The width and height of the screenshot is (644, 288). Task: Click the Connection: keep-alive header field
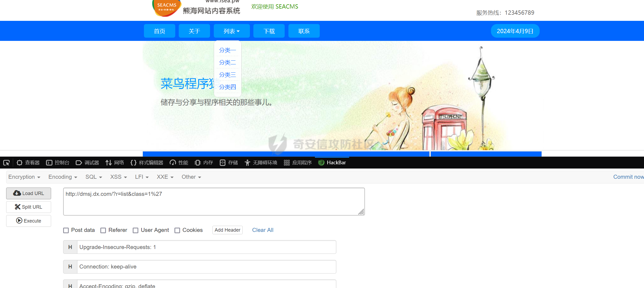[x=207, y=267]
